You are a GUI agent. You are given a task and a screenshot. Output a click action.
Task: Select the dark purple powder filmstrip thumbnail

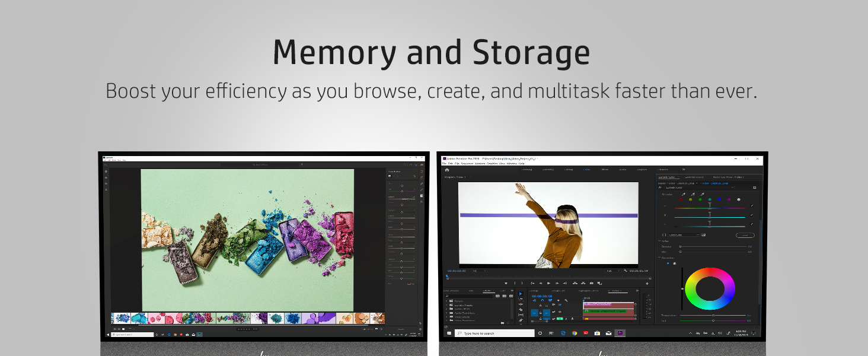[259, 318]
